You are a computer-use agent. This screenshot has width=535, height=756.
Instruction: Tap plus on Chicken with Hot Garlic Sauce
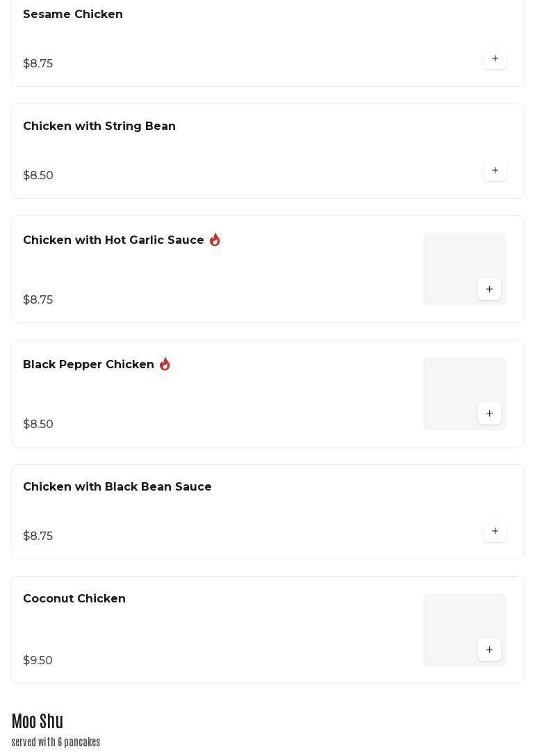[489, 289]
